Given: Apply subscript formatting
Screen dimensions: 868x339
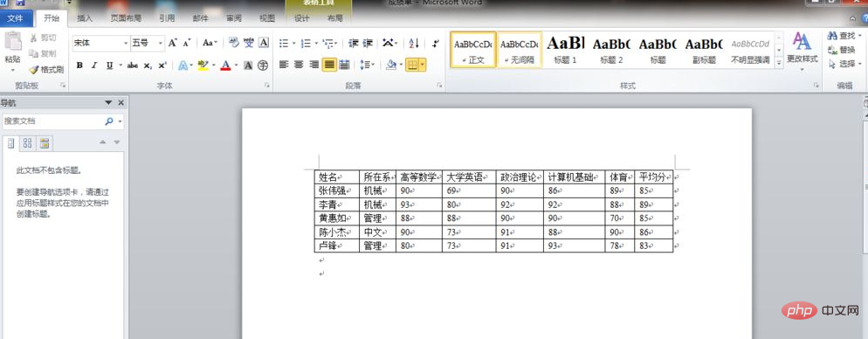Looking at the screenshot, I should (x=148, y=66).
